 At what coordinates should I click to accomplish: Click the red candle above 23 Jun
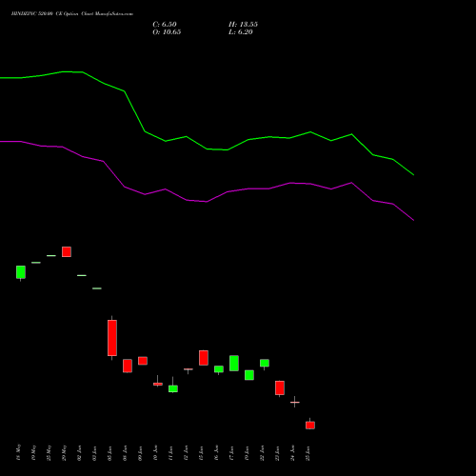(x=280, y=388)
